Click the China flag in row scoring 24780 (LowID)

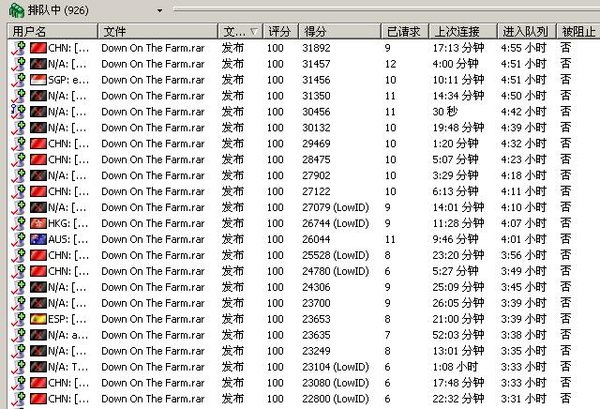click(38, 271)
